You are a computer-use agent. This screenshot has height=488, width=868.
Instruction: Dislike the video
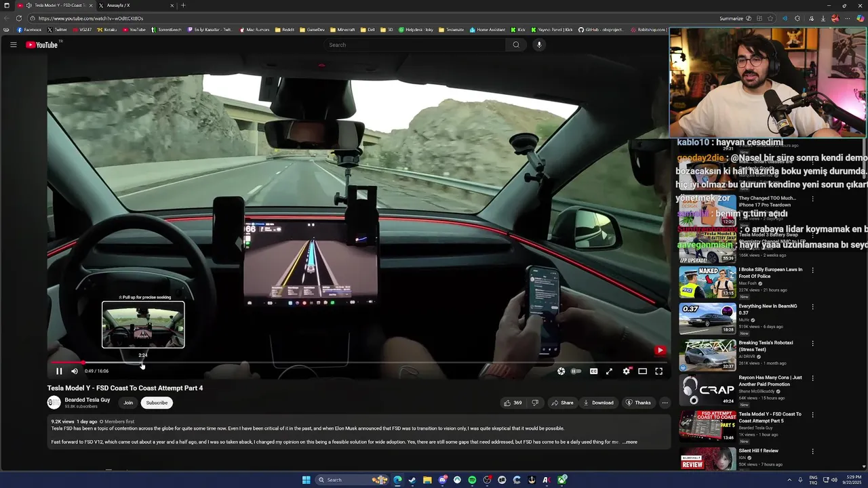point(535,403)
